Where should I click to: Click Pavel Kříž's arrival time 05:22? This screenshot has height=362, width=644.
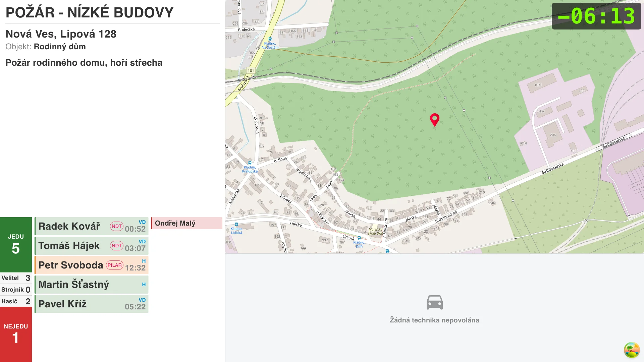135,307
